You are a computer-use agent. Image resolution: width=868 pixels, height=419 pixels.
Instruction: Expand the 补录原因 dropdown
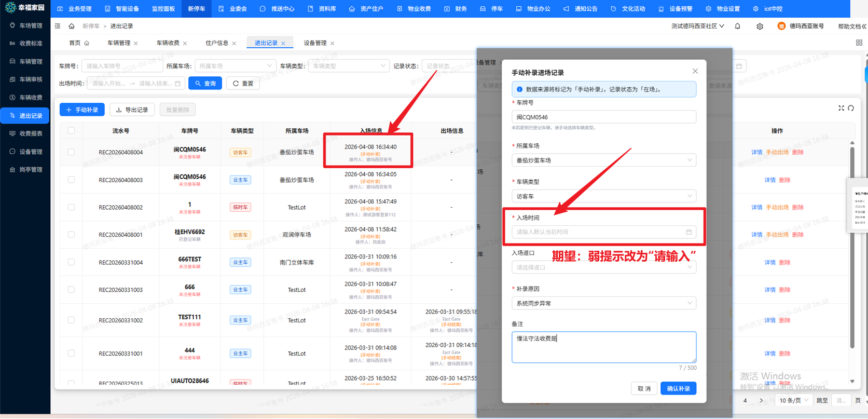[x=603, y=303]
